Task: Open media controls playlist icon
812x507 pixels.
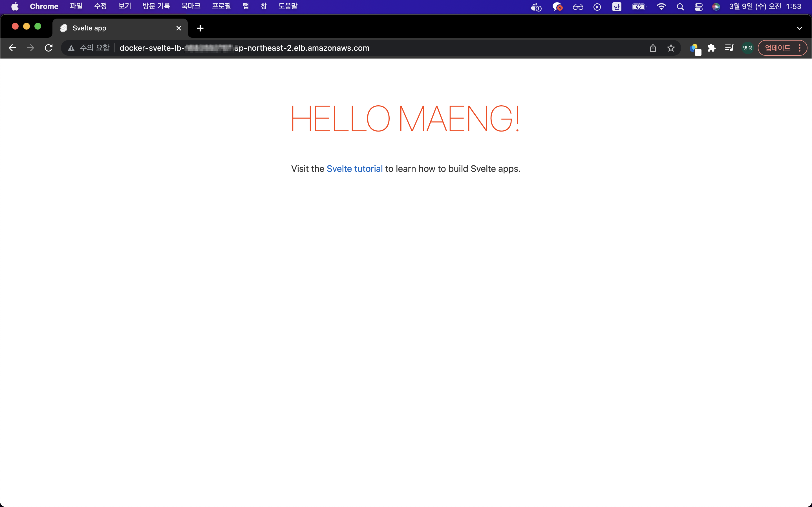Action: tap(729, 48)
